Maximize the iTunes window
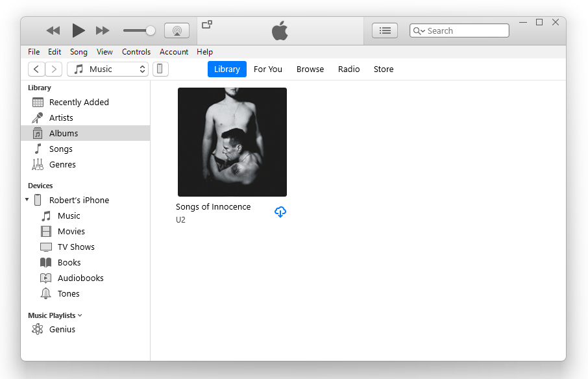Screen dimensions: 588x379 [539, 23]
